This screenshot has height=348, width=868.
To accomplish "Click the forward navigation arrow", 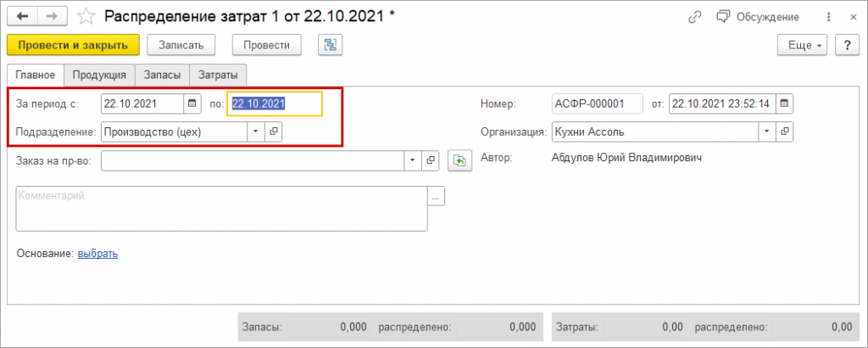I will point(53,16).
